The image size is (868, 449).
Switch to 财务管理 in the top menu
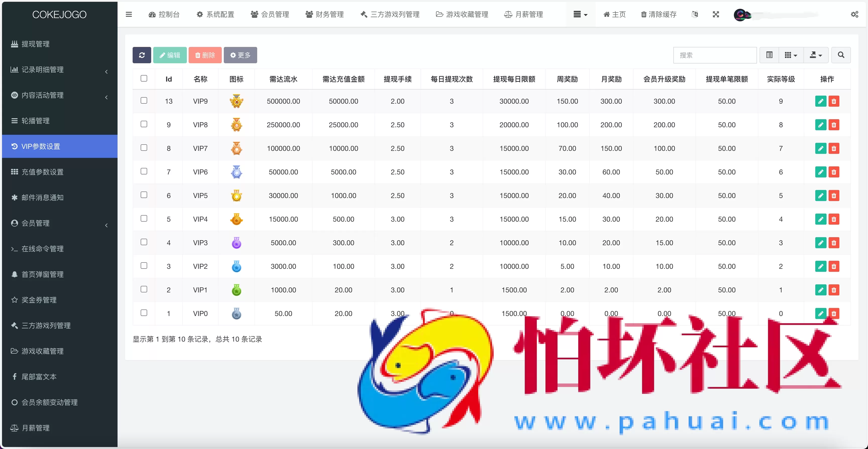click(324, 14)
